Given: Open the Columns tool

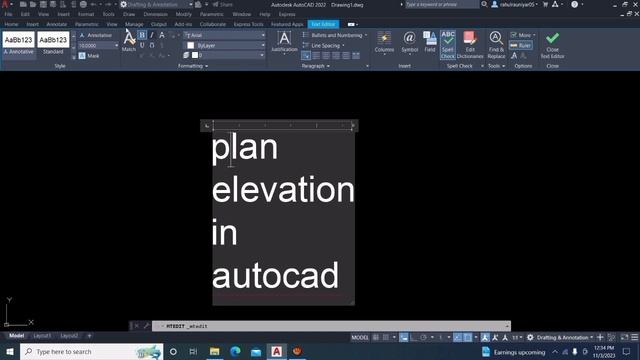Looking at the screenshot, I should [x=384, y=42].
